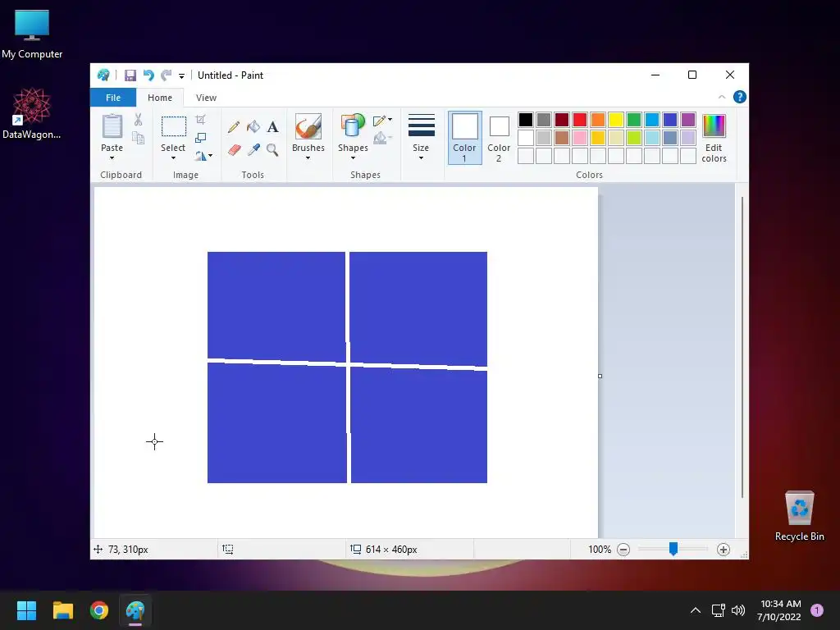The image size is (840, 630).
Task: Switch to the Home tab
Action: 160,98
